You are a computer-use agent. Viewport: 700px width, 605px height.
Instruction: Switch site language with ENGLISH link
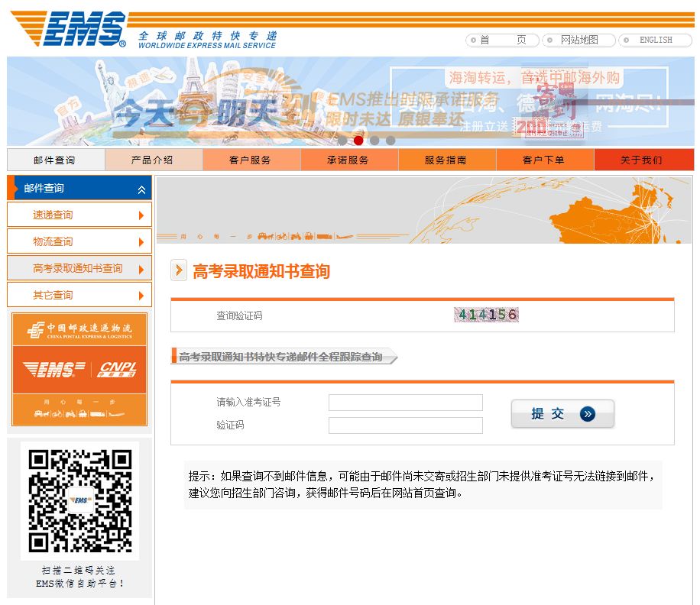655,40
